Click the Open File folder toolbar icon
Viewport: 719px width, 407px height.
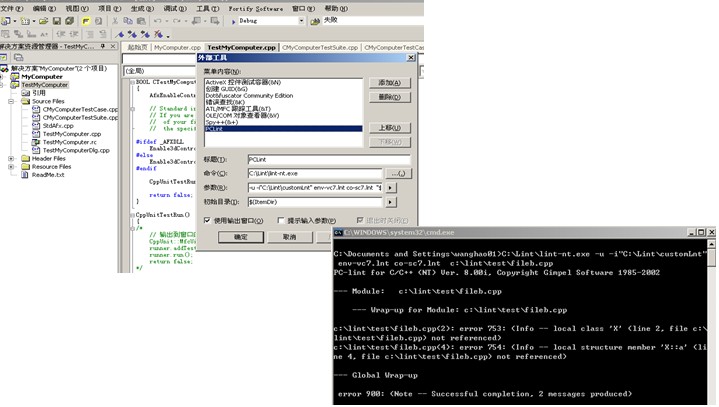(x=44, y=21)
